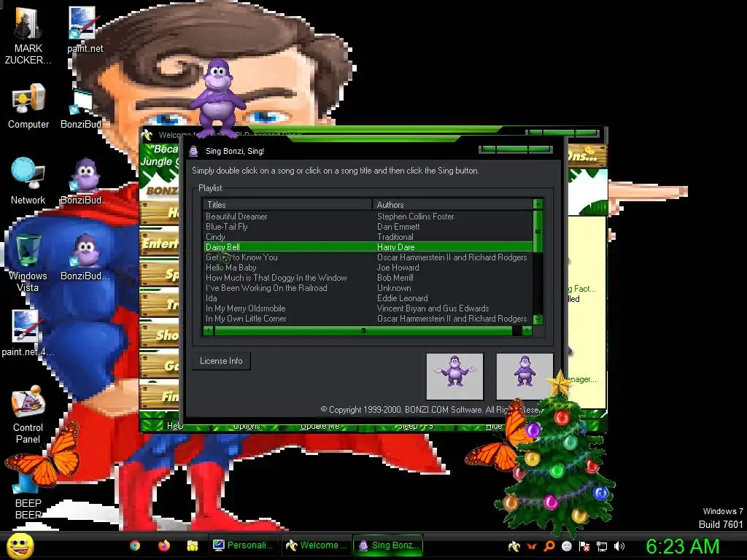747x560 pixels.
Task: Launch Chrome from the taskbar
Action: click(x=135, y=545)
